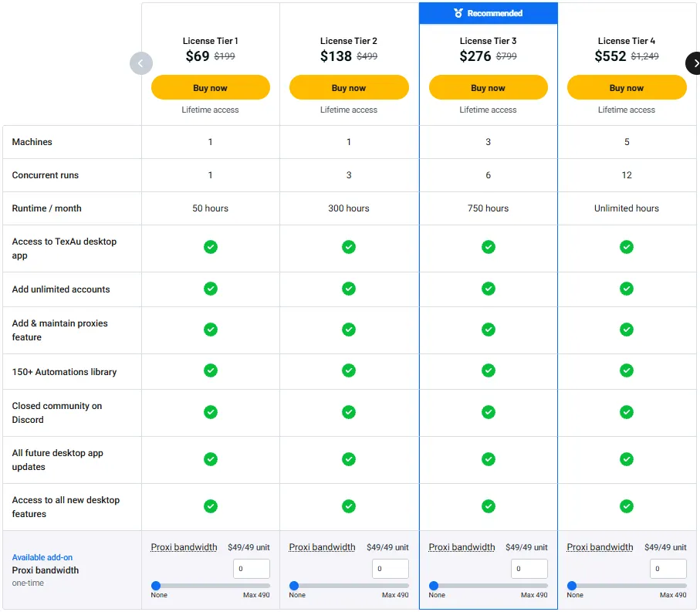Click Tier 4 Add unlimited accounts checkmark
The width and height of the screenshot is (700, 612).
coord(627,289)
